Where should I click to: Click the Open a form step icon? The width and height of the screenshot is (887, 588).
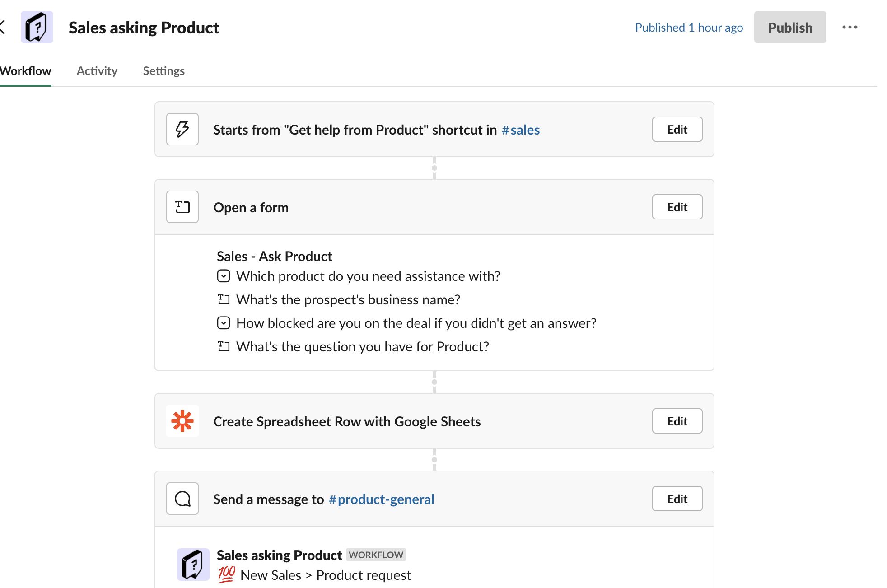pyautogui.click(x=182, y=207)
